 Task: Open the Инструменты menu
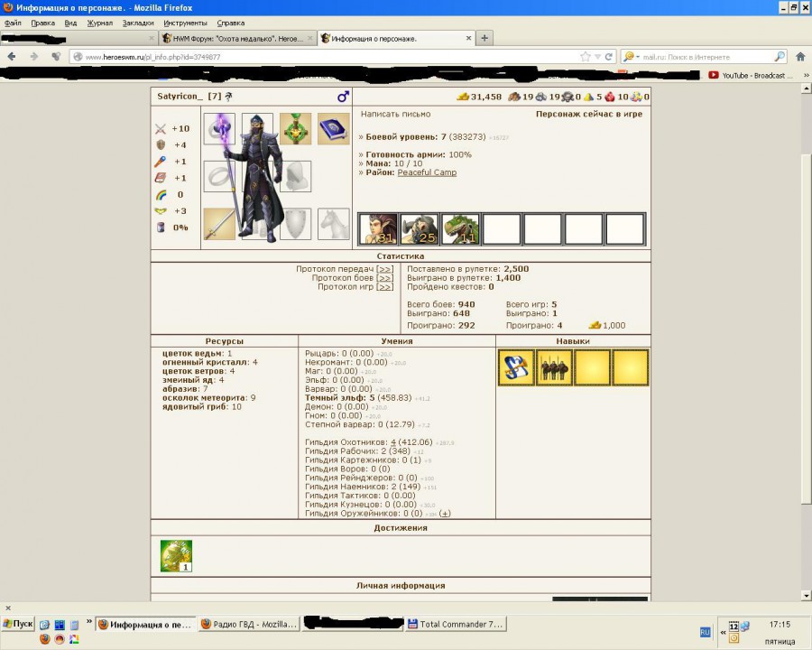click(x=185, y=23)
